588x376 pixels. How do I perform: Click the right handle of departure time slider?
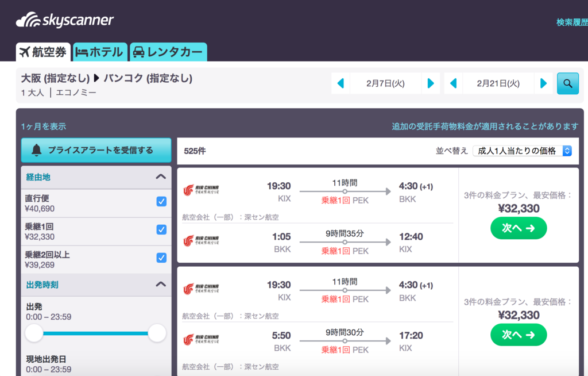point(157,333)
